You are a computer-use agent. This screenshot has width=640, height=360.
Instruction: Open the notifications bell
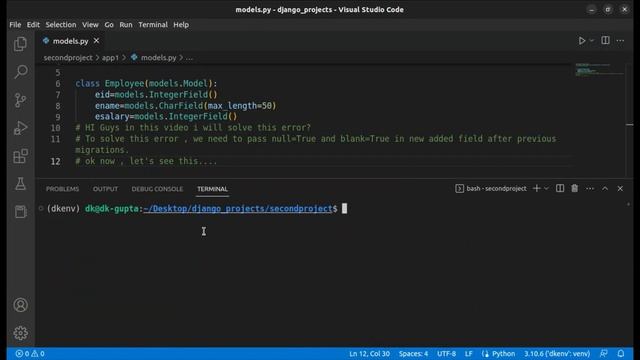(621, 354)
